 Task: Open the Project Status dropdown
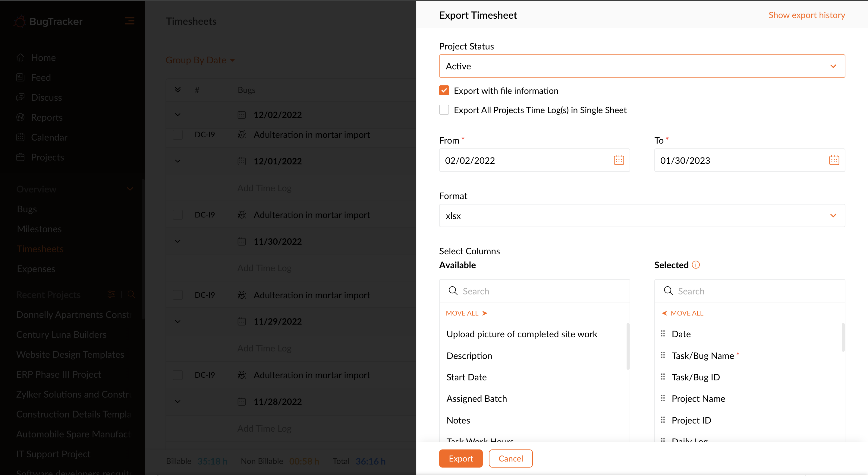point(642,66)
